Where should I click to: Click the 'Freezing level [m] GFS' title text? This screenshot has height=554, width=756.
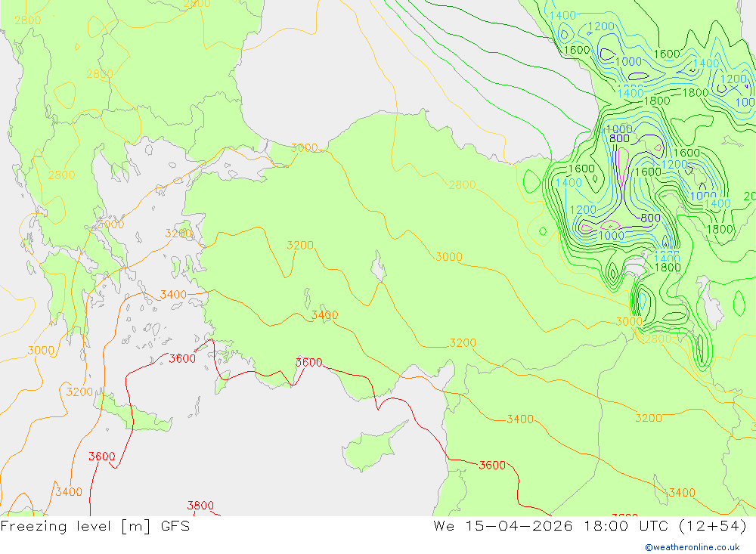click(95, 526)
